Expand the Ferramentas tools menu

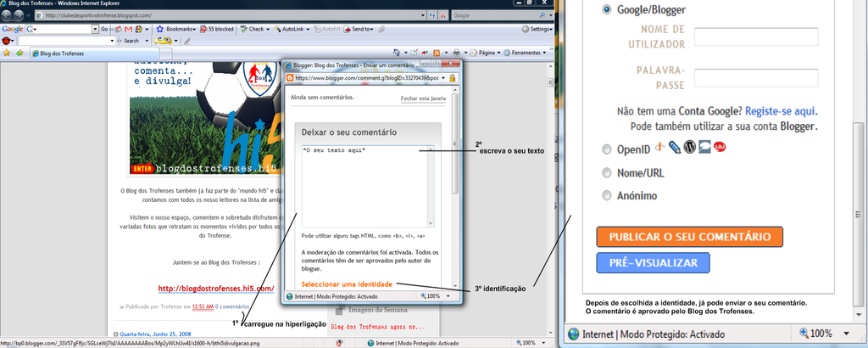[530, 53]
